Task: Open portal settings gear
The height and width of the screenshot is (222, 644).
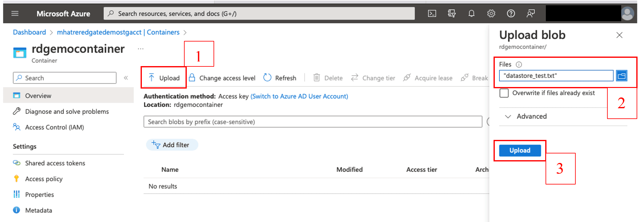Action: pos(491,14)
